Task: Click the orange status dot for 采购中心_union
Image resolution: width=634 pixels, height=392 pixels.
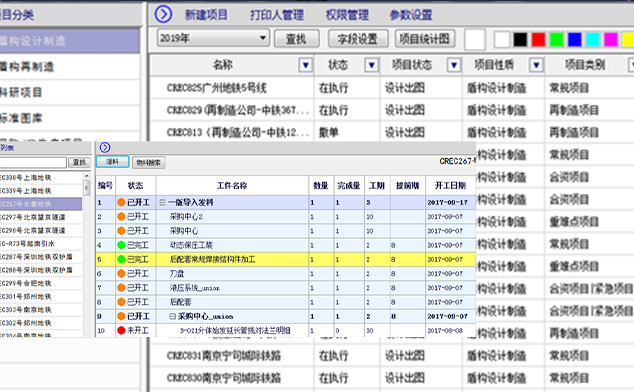Action: pyautogui.click(x=121, y=316)
